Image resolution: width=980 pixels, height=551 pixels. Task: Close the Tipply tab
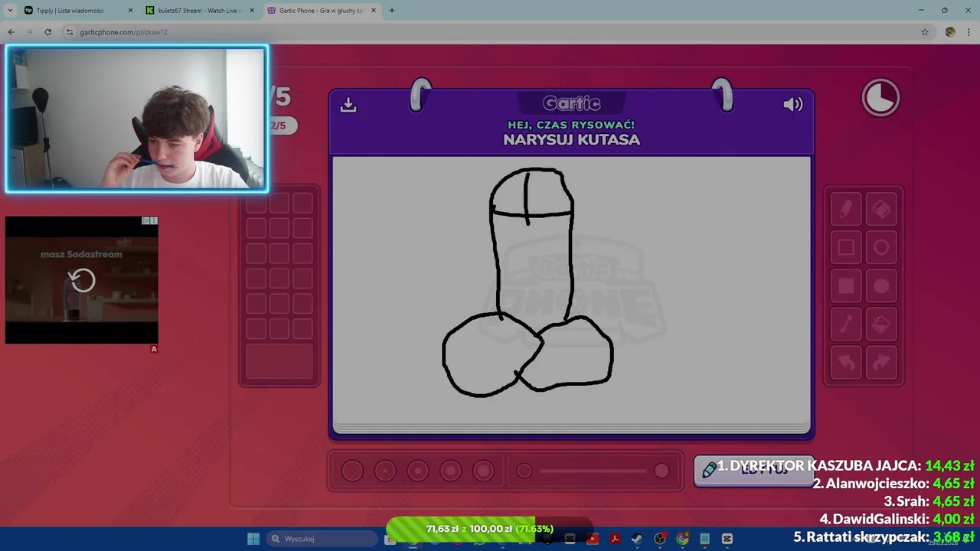[x=130, y=11]
